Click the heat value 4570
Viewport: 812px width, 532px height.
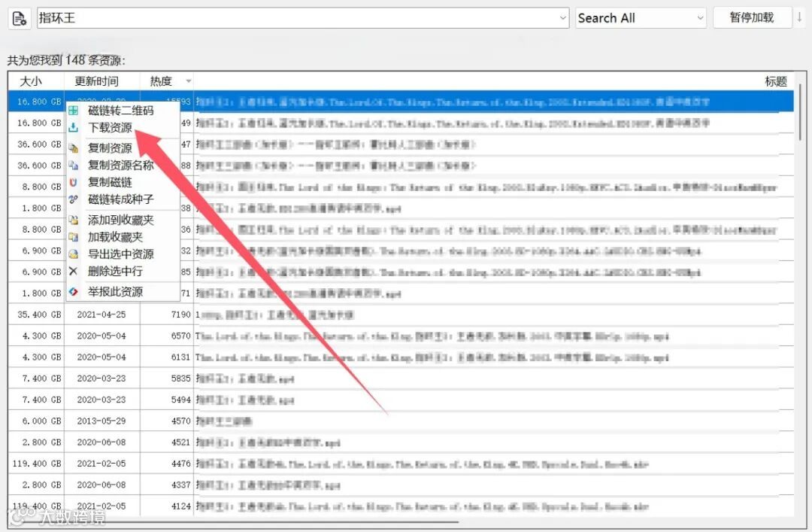pos(180,421)
